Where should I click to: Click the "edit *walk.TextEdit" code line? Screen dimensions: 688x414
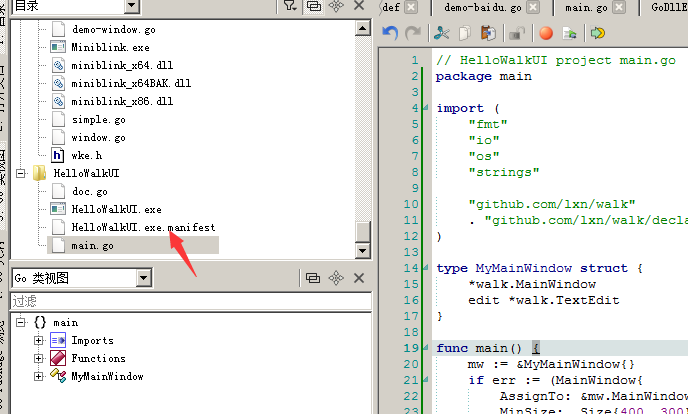point(544,300)
